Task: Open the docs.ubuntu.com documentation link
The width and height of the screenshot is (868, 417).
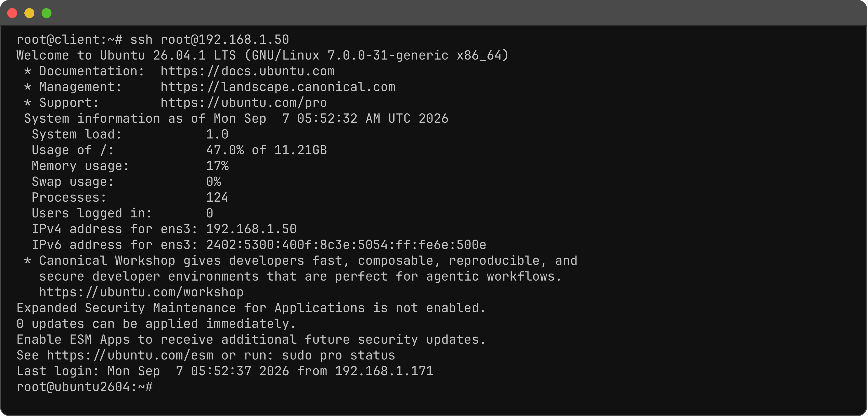Action: click(x=247, y=71)
